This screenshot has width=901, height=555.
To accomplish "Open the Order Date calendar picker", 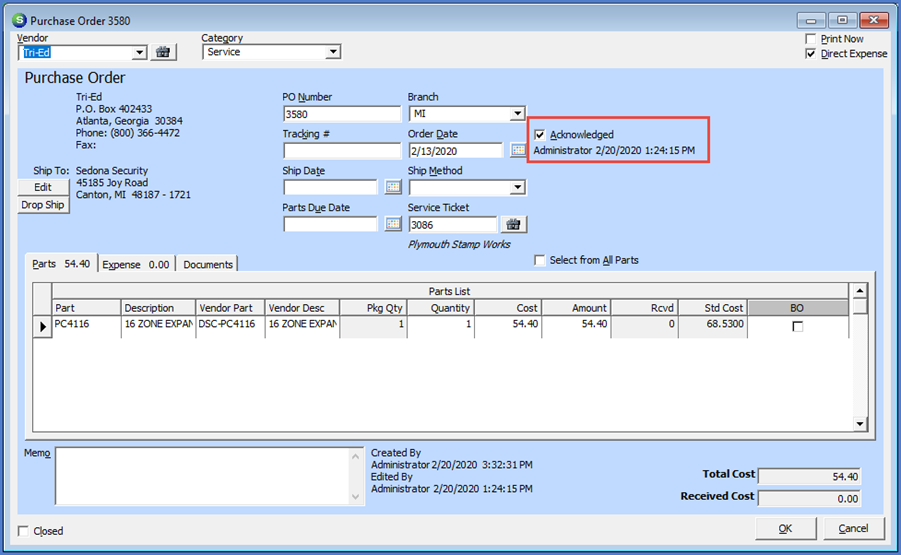I will click(x=518, y=150).
